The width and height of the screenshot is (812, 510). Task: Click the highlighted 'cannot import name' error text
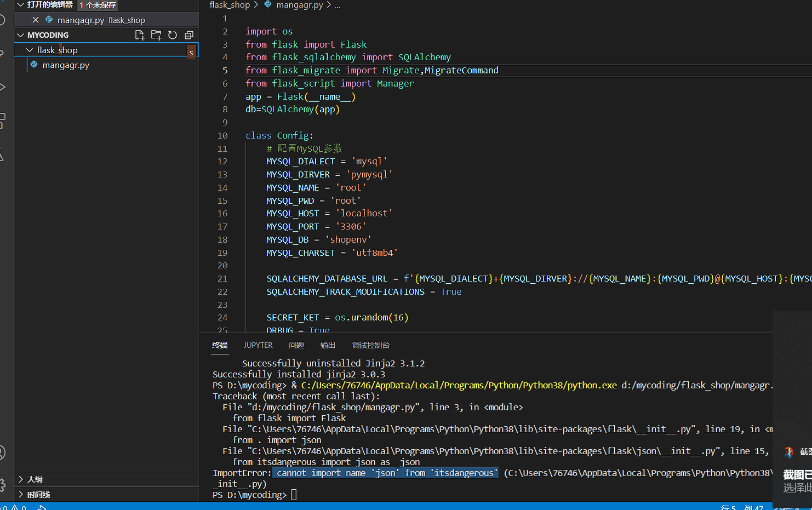pyautogui.click(x=385, y=473)
